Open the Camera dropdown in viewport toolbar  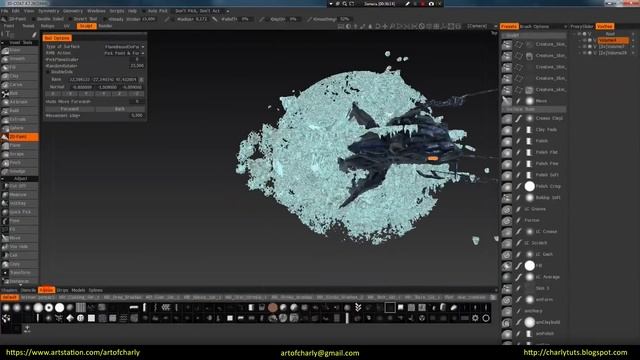pyautogui.click(x=482, y=26)
